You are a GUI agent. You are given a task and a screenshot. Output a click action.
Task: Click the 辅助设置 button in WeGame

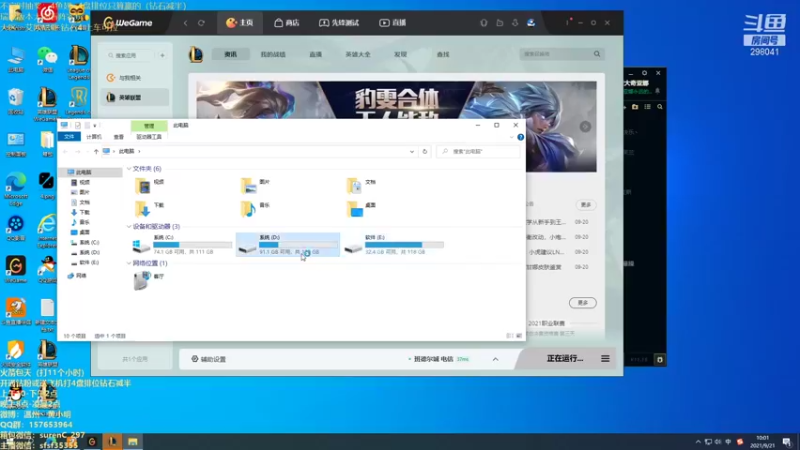tap(209, 359)
